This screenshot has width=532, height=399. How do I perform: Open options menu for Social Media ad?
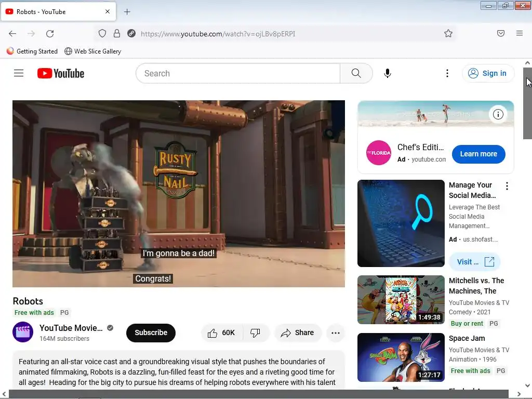click(x=507, y=186)
